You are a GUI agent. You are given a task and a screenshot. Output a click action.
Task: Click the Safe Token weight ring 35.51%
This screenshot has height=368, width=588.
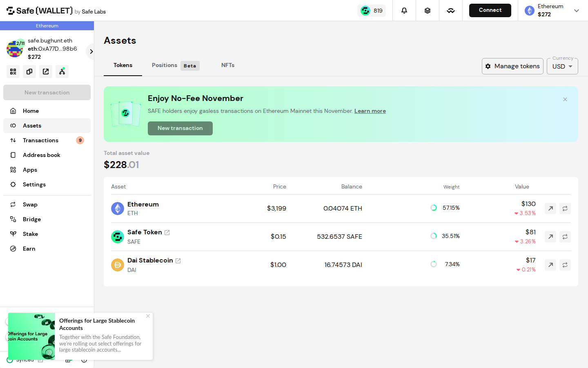(x=434, y=236)
